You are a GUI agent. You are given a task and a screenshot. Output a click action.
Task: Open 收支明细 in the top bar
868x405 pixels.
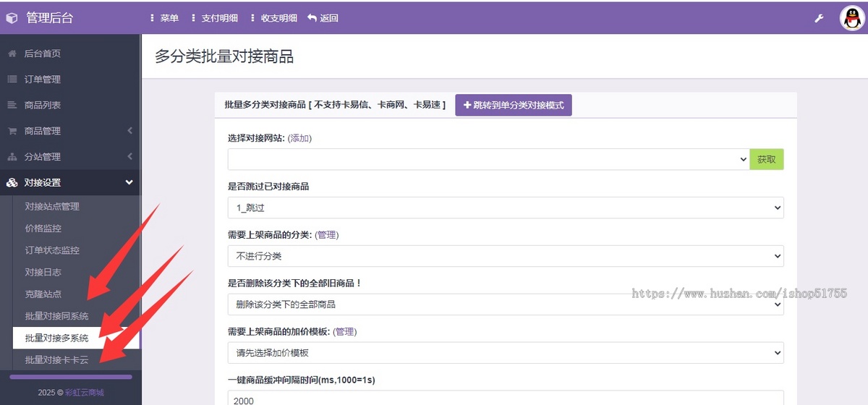tap(279, 18)
